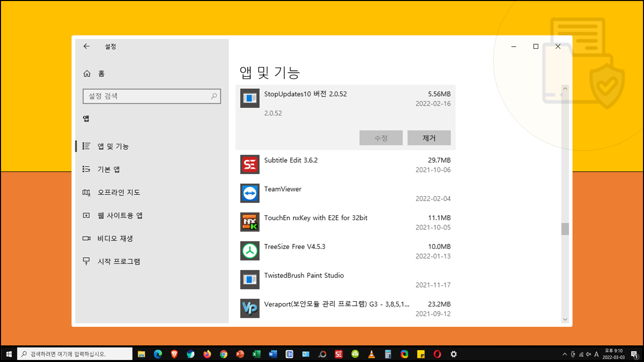The height and width of the screenshot is (362, 644).
Task: Launch Microsoft Edge from the taskbar
Action: pyautogui.click(x=157, y=354)
